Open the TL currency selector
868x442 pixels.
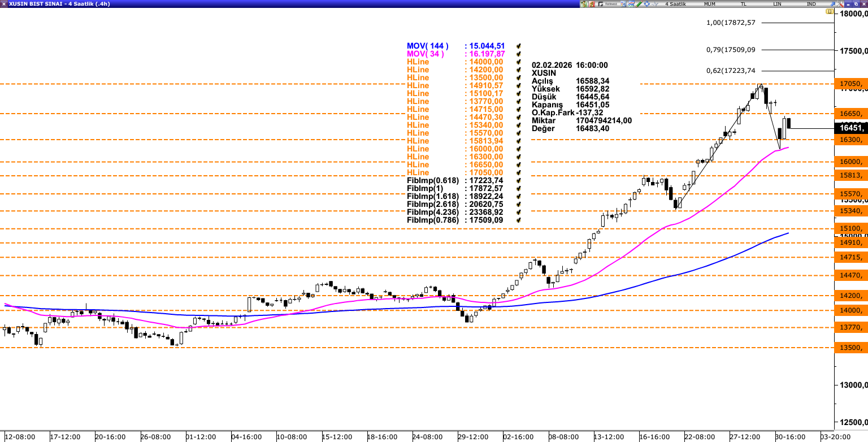coord(743,4)
